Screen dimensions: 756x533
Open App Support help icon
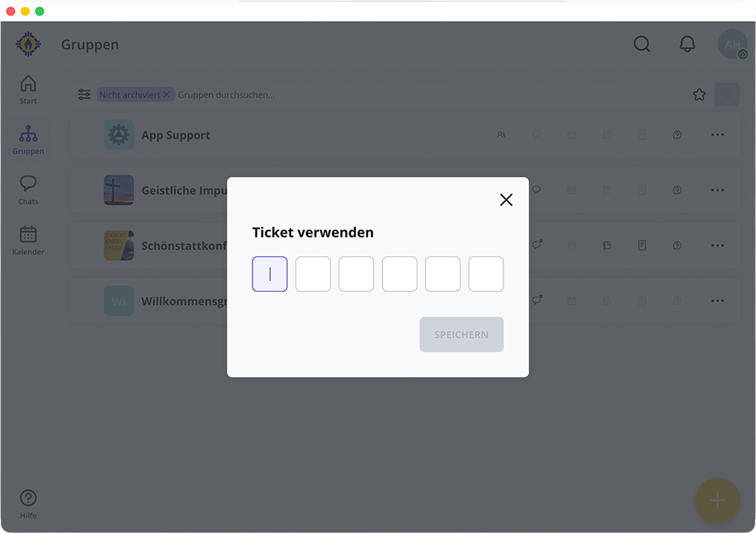click(677, 135)
